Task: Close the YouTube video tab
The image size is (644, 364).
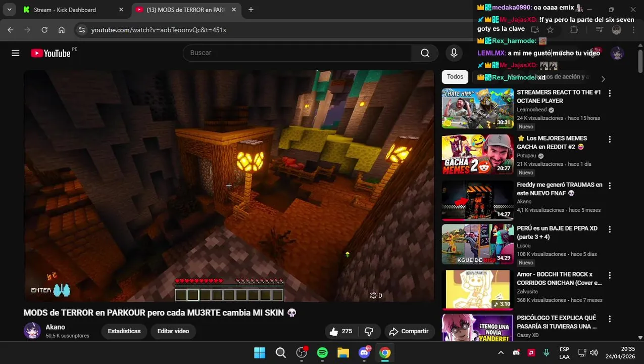Action: (x=234, y=10)
